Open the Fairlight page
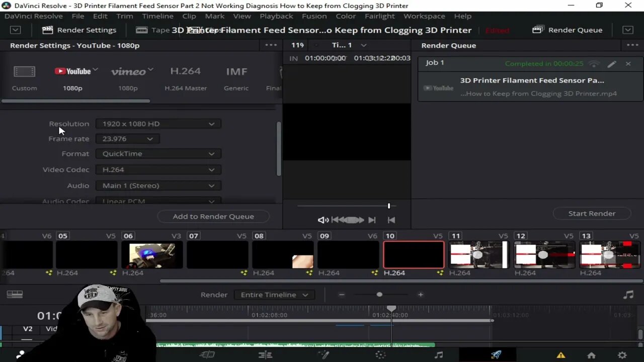644x362 pixels. point(439,354)
